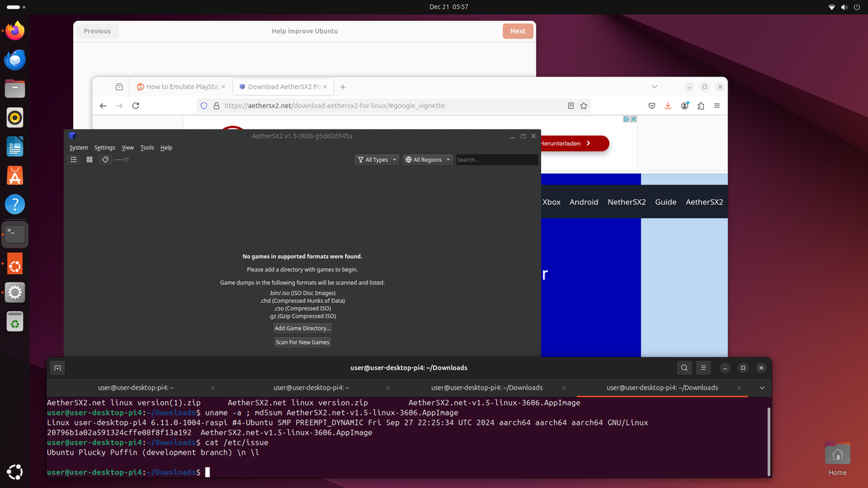Open Save to Pocket icon in Firefox
This screenshot has height=488, width=868.
[652, 106]
